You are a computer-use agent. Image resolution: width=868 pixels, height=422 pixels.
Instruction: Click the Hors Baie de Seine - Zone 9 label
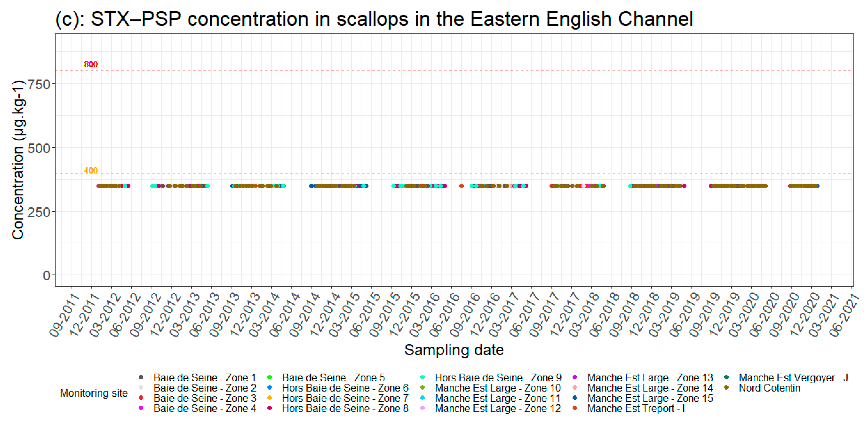(x=498, y=378)
